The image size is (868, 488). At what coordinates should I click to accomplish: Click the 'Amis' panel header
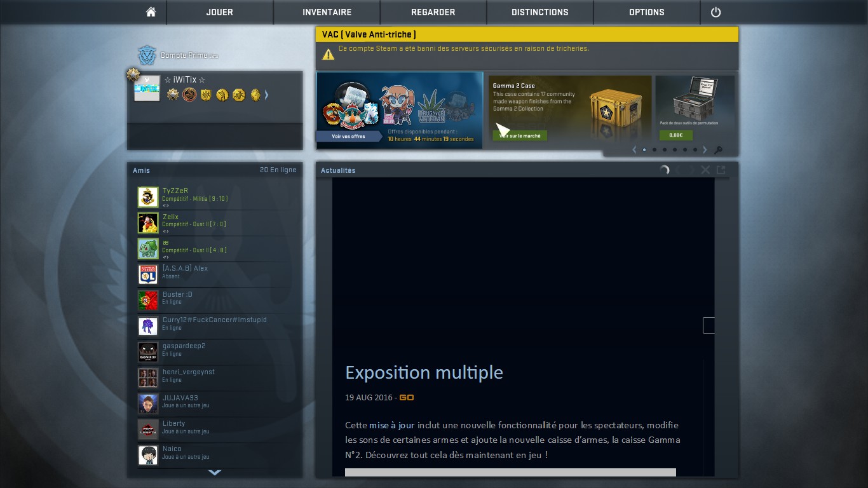142,170
